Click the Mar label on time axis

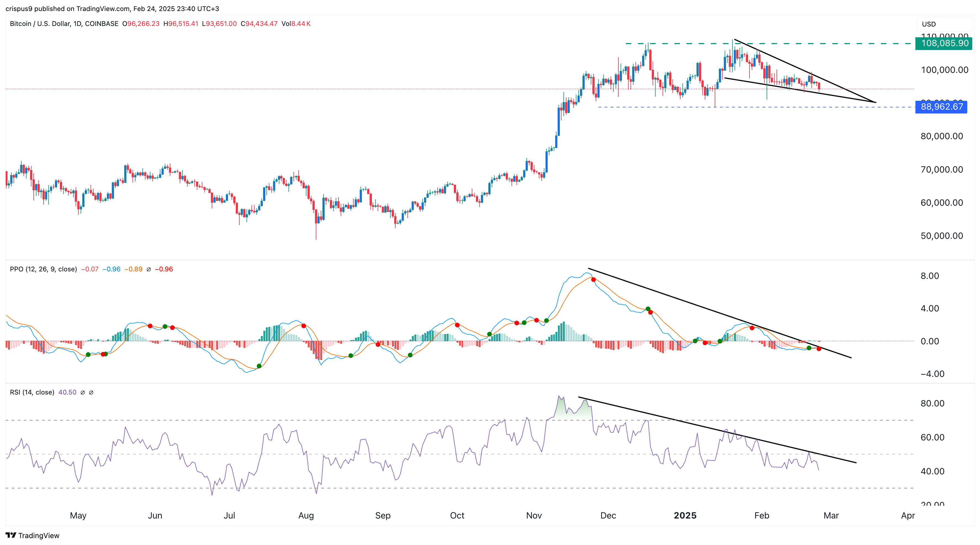[831, 515]
